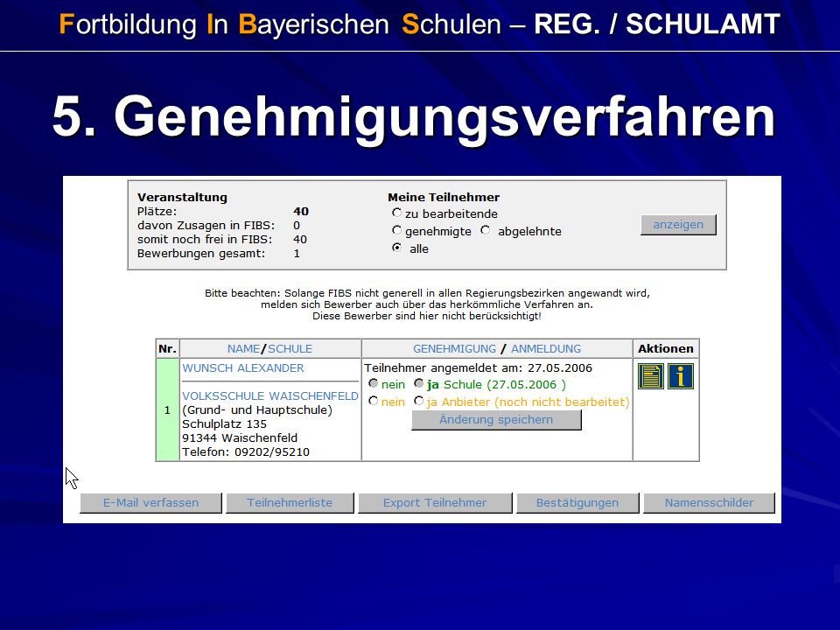Click the 'Plätze:' label
840x630 pixels.
[157, 212]
